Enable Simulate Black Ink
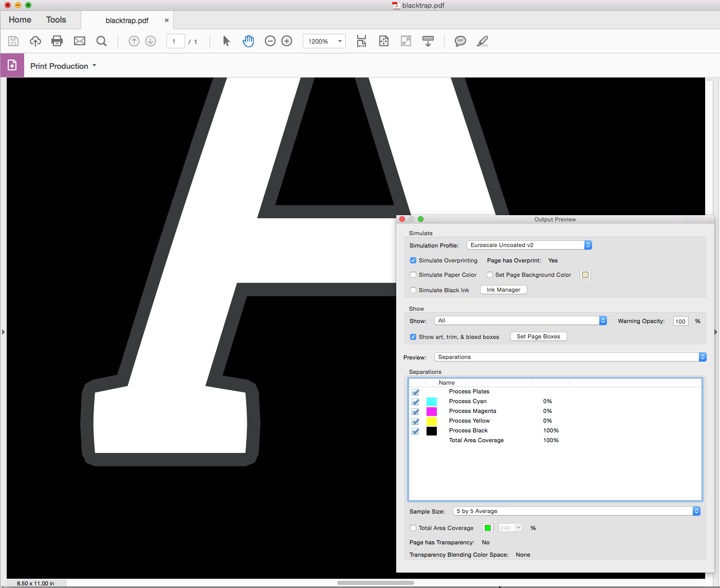This screenshot has width=720, height=588. coord(413,290)
